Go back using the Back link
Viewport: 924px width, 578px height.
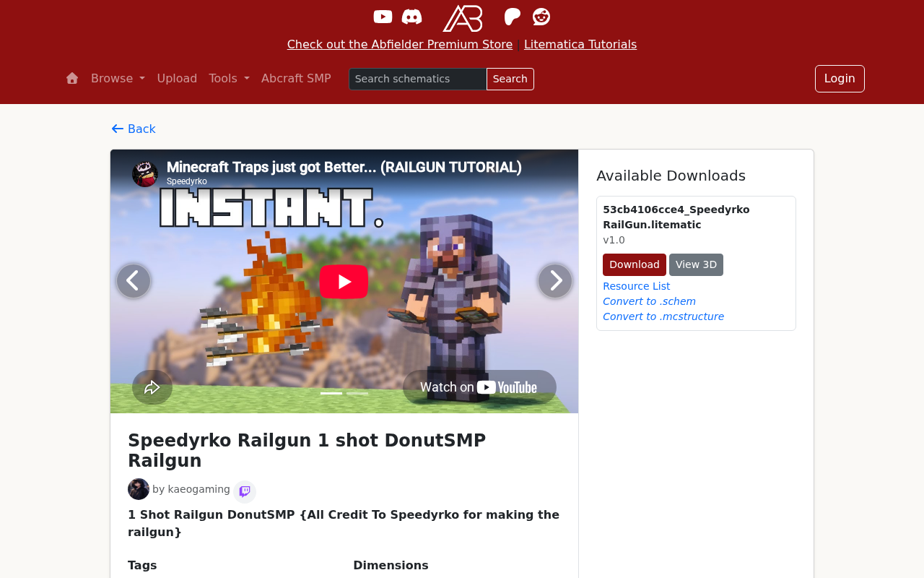tap(134, 129)
